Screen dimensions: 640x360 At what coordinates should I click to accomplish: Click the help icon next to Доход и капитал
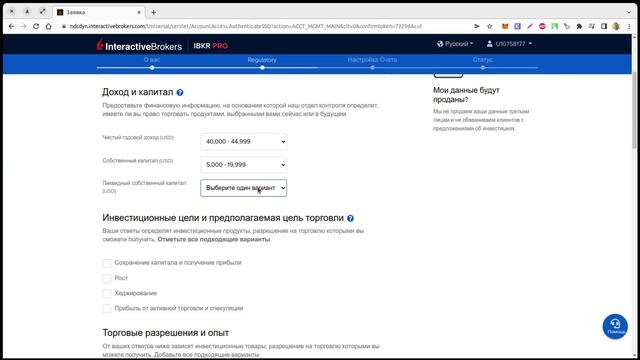pos(180,93)
